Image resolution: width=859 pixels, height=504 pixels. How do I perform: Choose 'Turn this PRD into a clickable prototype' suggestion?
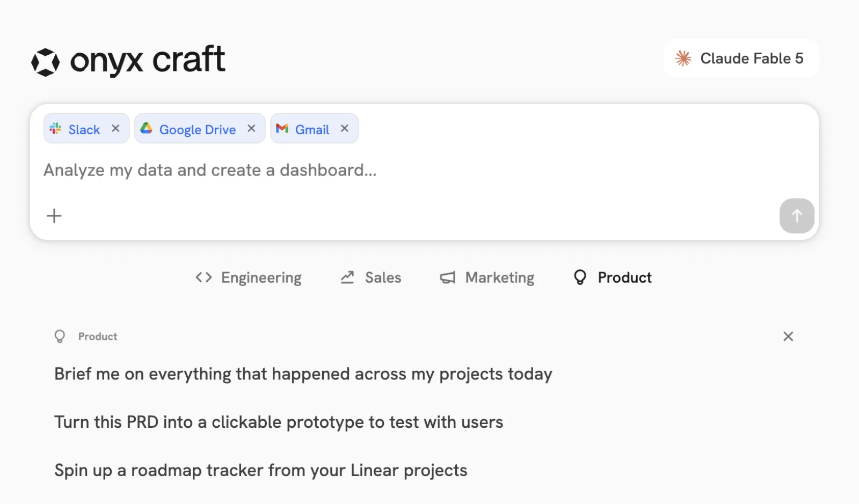279,422
